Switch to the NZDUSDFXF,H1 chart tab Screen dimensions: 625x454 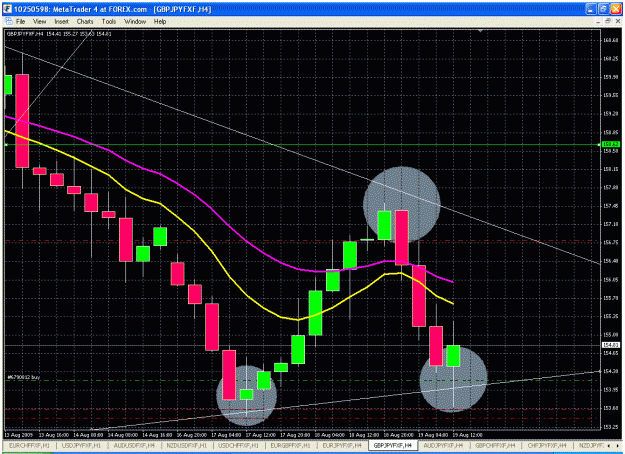click(187, 445)
